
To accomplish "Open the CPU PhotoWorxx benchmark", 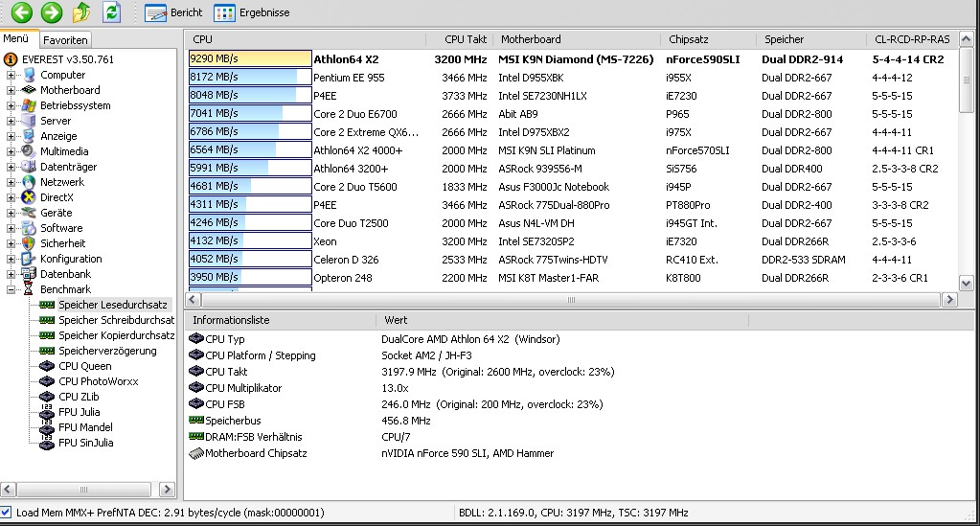I will (98, 381).
